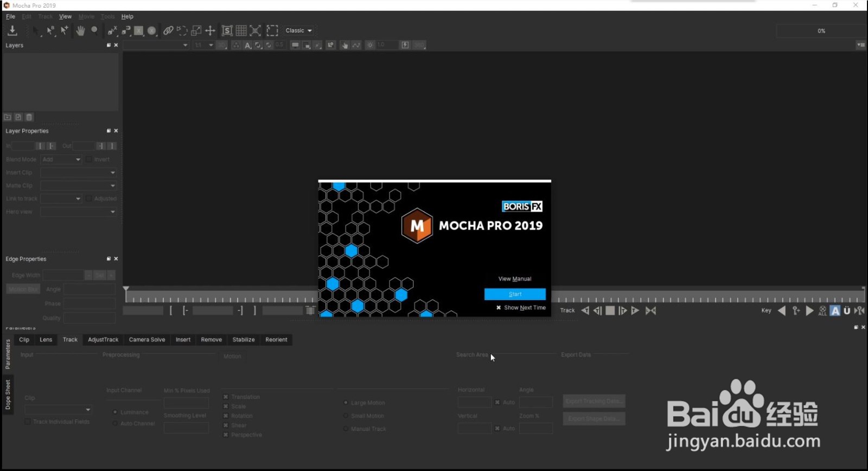Click the chain link attach layer tool
This screenshot has width=868, height=471.
coord(168,30)
